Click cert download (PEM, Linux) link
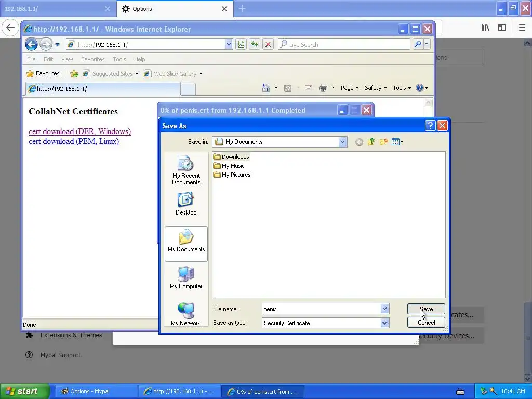This screenshot has width=532, height=399. 74,141
